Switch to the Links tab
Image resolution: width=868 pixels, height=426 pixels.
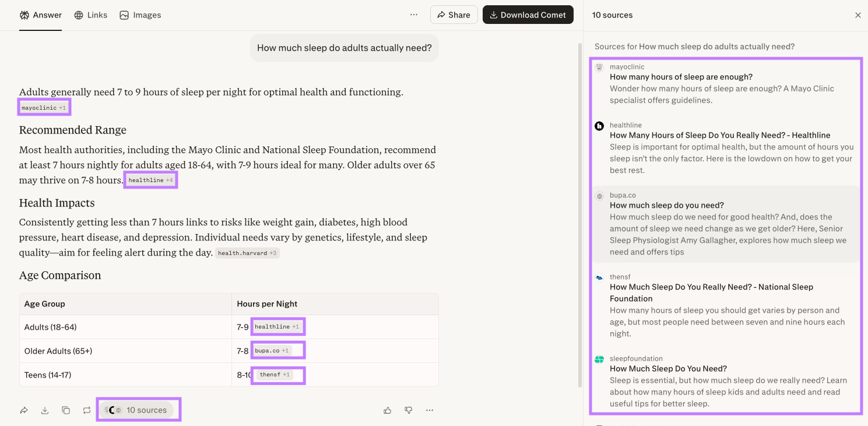click(x=91, y=15)
